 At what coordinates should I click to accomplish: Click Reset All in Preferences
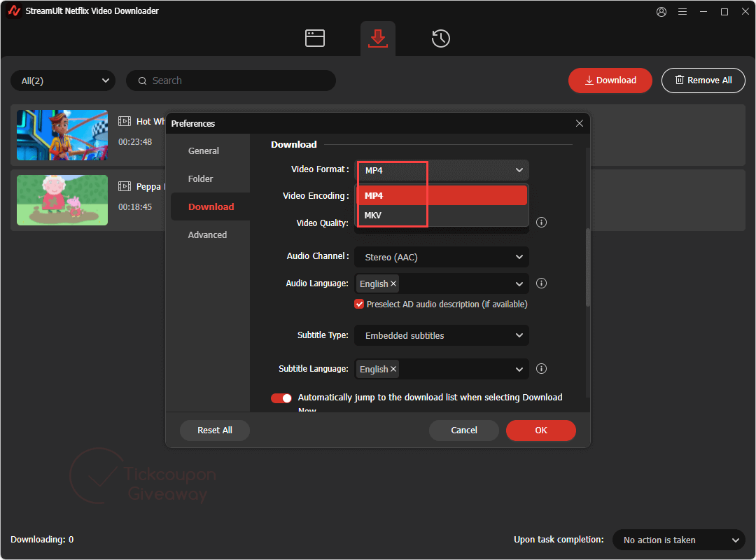click(x=215, y=430)
